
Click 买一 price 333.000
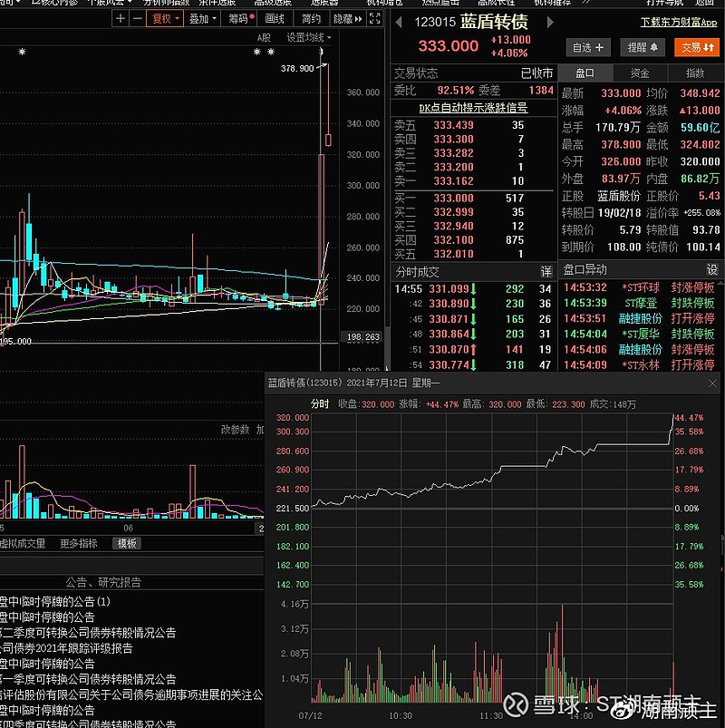(x=453, y=199)
